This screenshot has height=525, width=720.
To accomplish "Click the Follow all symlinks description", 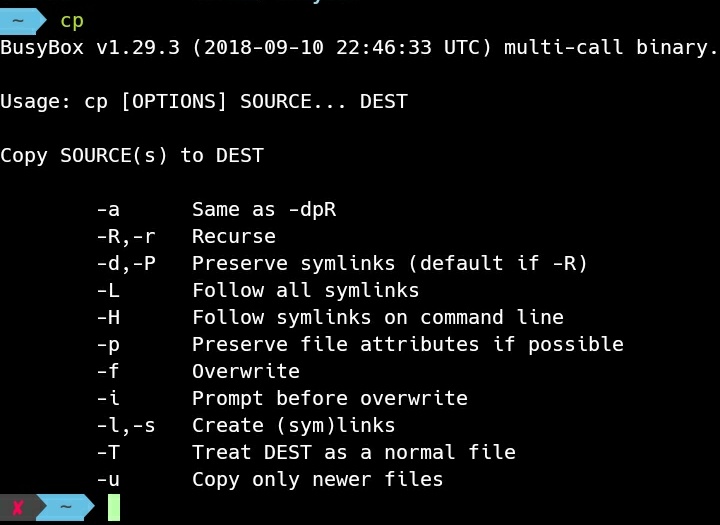I will coord(305,290).
